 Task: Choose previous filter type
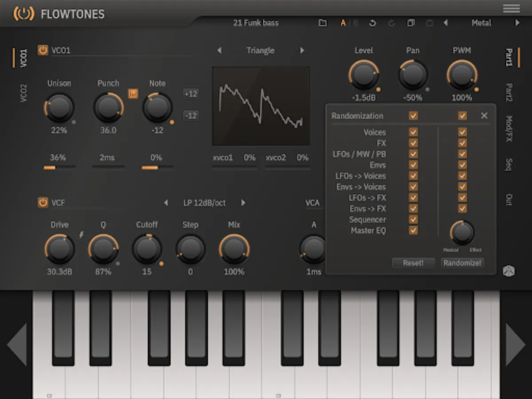tap(166, 203)
